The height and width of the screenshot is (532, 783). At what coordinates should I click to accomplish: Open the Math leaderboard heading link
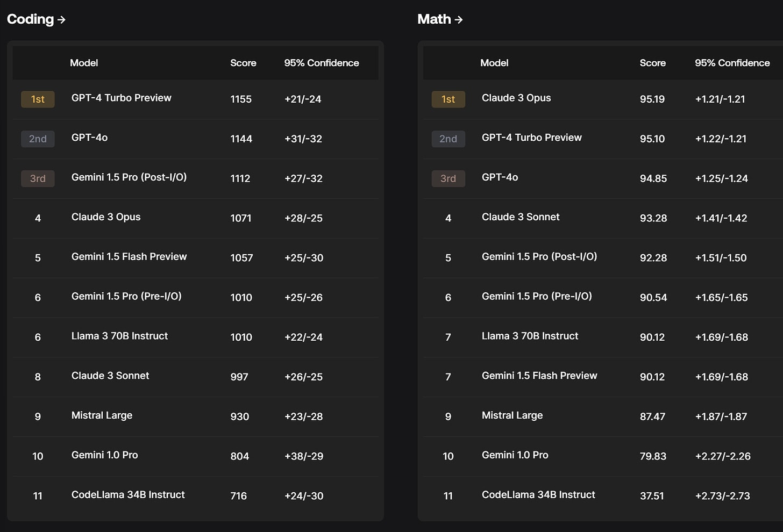click(440, 19)
